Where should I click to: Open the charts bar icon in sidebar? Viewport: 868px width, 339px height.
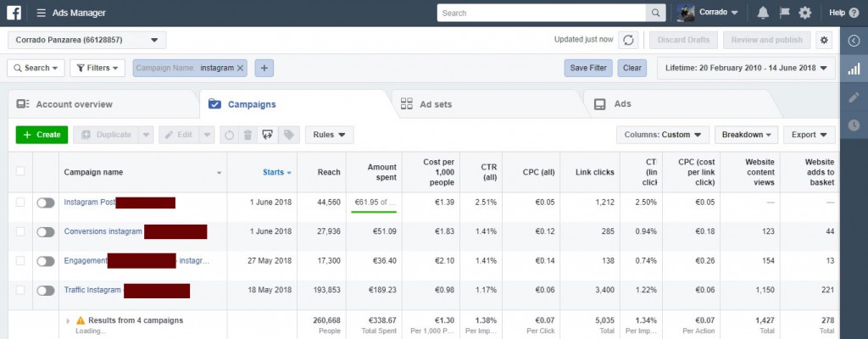point(854,69)
